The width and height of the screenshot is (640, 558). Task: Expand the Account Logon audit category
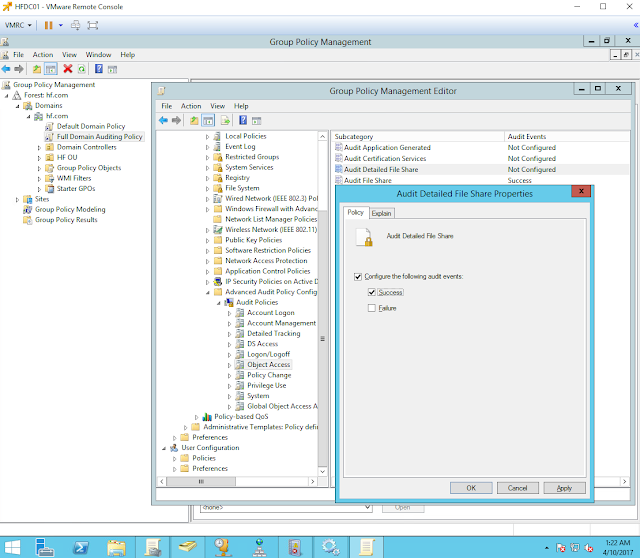click(229, 313)
